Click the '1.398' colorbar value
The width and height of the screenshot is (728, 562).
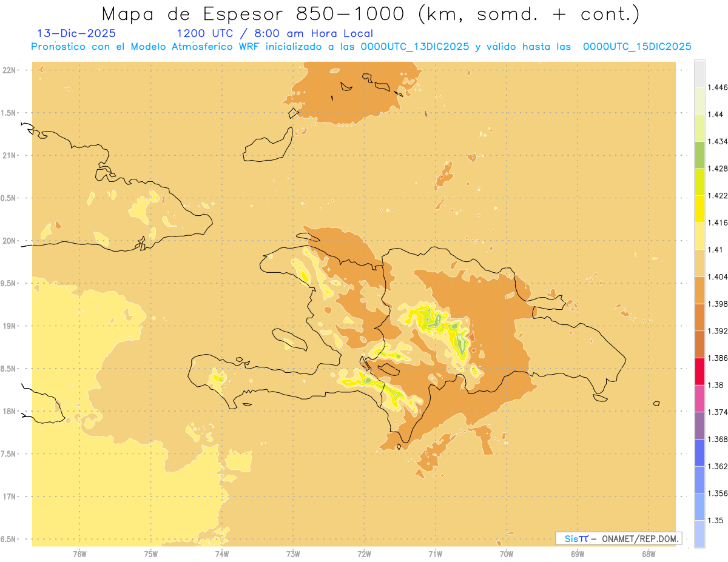[718, 304]
